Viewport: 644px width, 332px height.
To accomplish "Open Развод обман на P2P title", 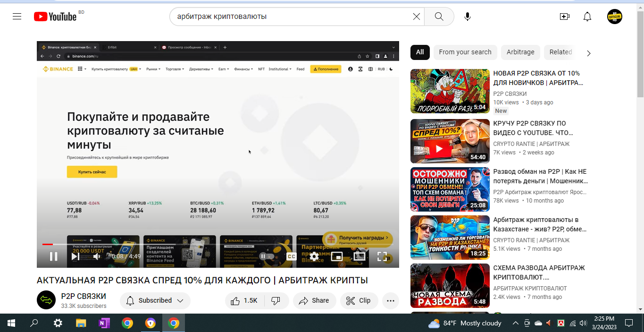I will [541, 176].
